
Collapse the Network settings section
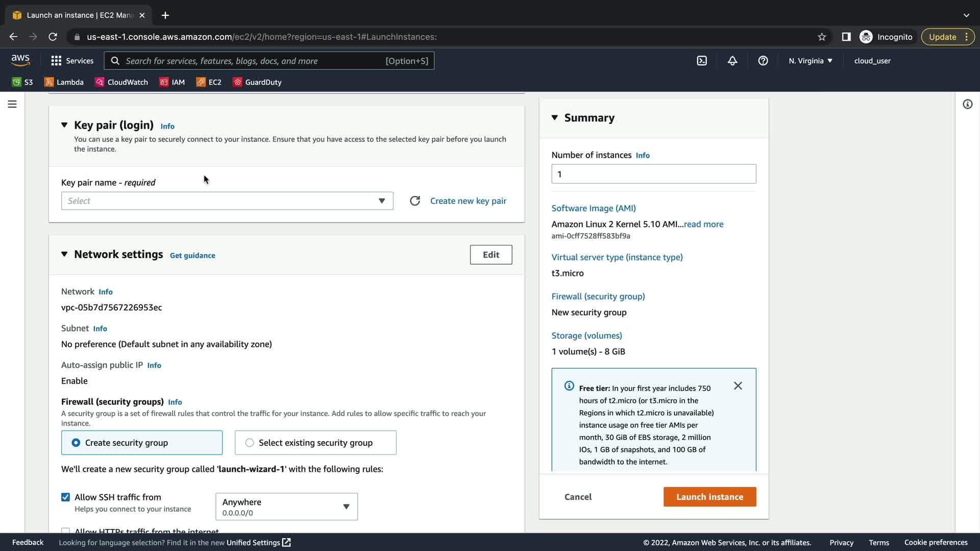[x=64, y=254]
